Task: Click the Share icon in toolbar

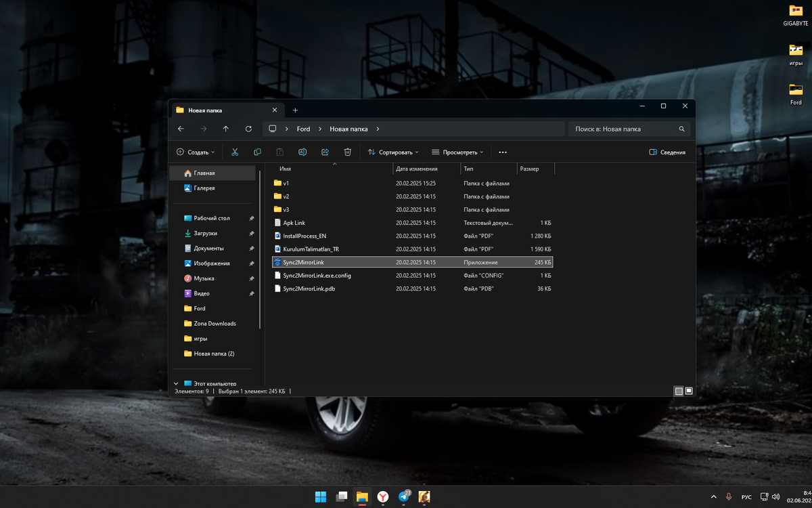Action: 325,152
